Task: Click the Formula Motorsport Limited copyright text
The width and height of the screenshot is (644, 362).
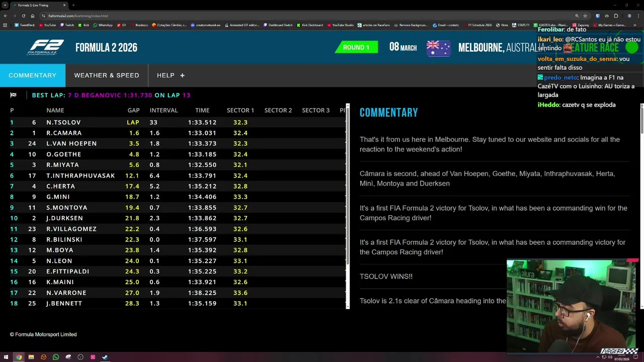Action: click(43, 334)
